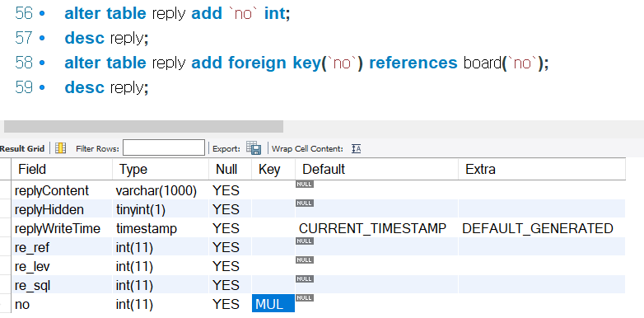Click the row header of re_sql row
The height and width of the screenshot is (318, 644).
click(6, 285)
